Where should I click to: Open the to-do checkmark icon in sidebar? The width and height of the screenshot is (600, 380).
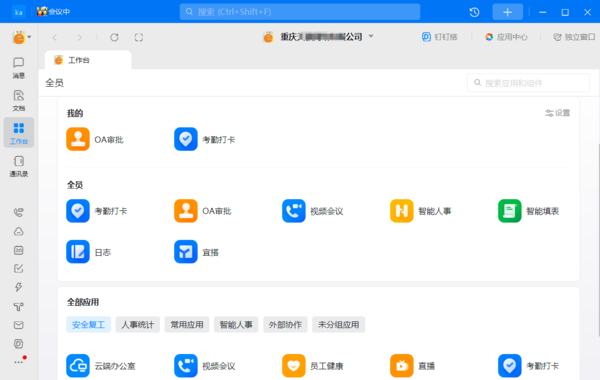(18, 269)
